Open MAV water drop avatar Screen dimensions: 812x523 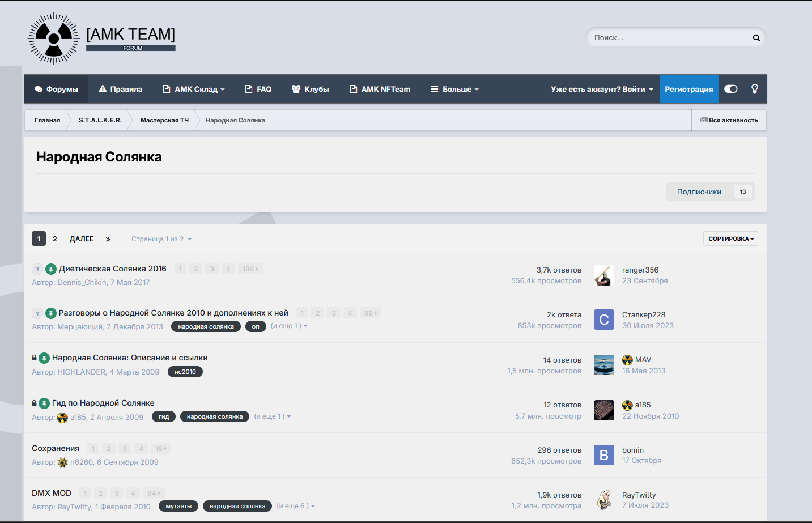(x=604, y=365)
